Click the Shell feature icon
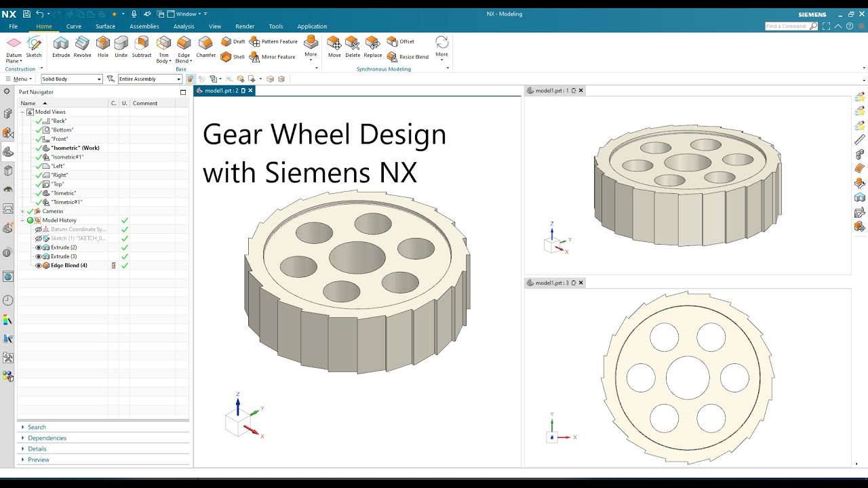This screenshot has width=868, height=488. tap(226, 57)
